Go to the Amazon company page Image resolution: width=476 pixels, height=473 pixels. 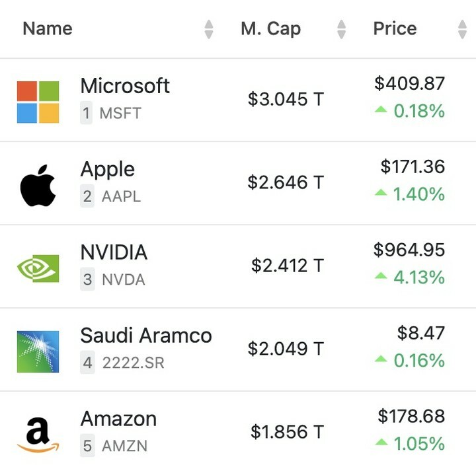(118, 419)
